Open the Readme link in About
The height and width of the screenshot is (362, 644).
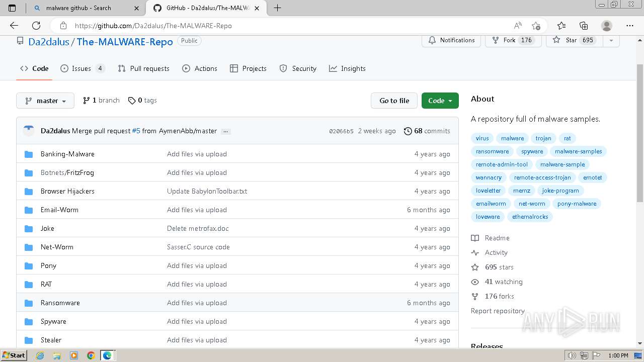point(491,238)
